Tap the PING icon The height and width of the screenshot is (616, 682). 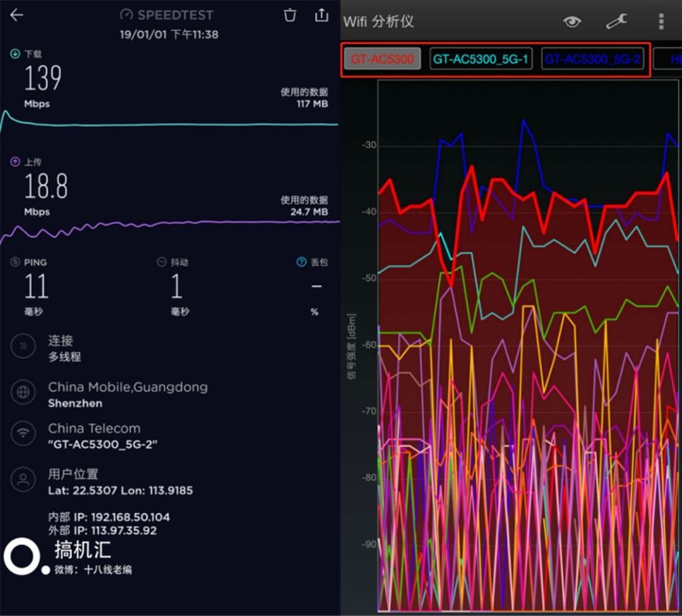[15, 262]
